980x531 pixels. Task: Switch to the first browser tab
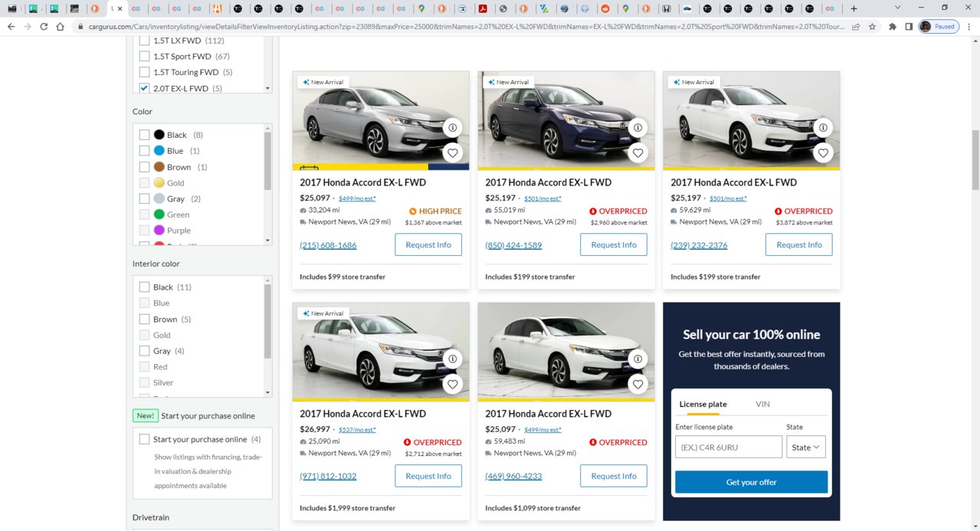(x=11, y=8)
